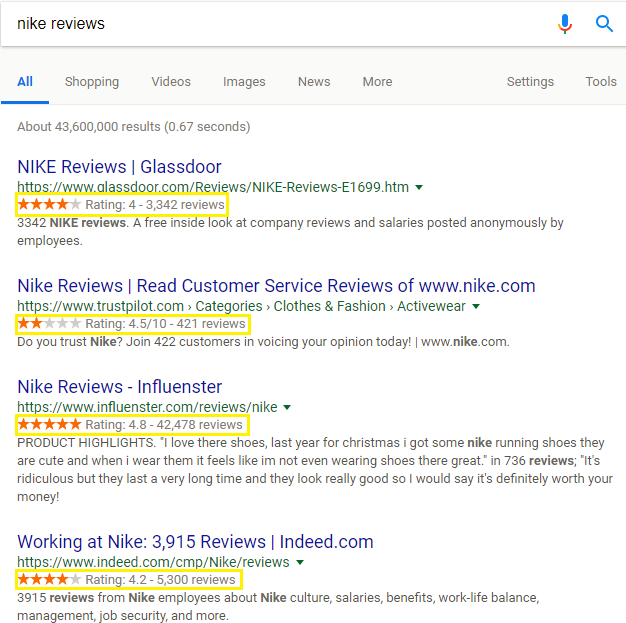Viewport: 626px width, 623px height.
Task: Click the Glassdoor result's star rating icons
Action: pos(50,204)
